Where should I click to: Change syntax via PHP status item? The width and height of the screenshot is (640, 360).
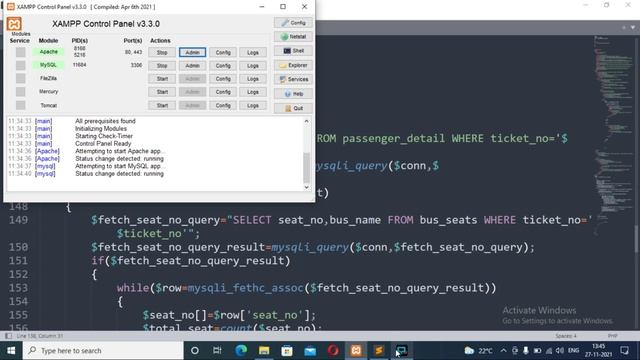click(x=612, y=336)
